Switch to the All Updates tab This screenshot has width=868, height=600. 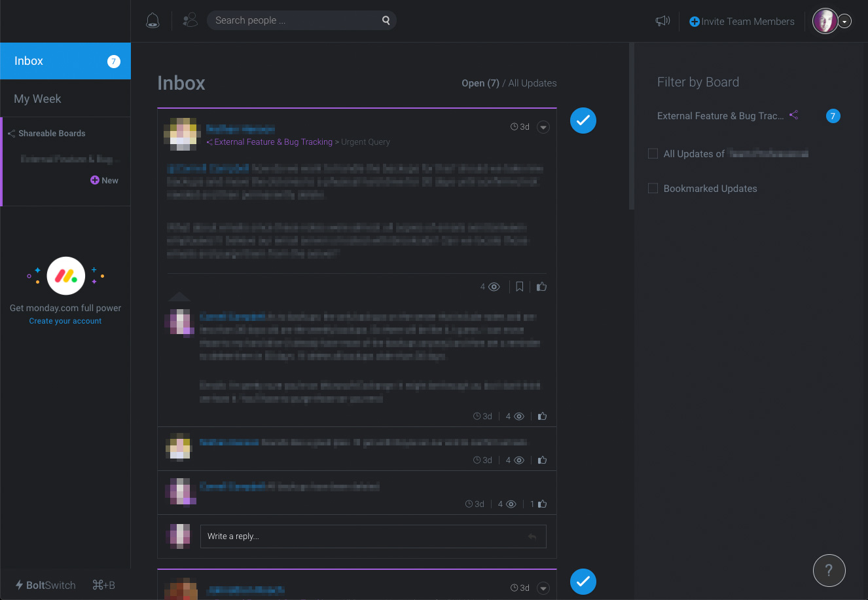pyautogui.click(x=530, y=83)
